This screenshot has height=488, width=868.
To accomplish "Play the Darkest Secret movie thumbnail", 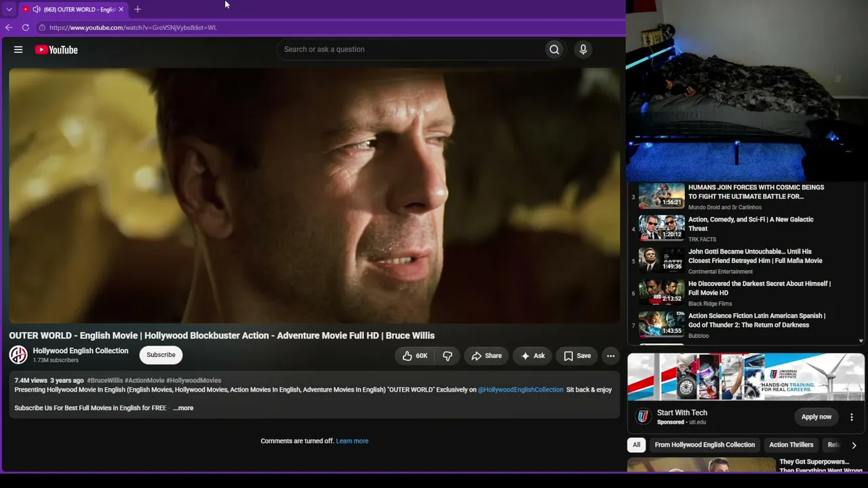I will point(662,293).
